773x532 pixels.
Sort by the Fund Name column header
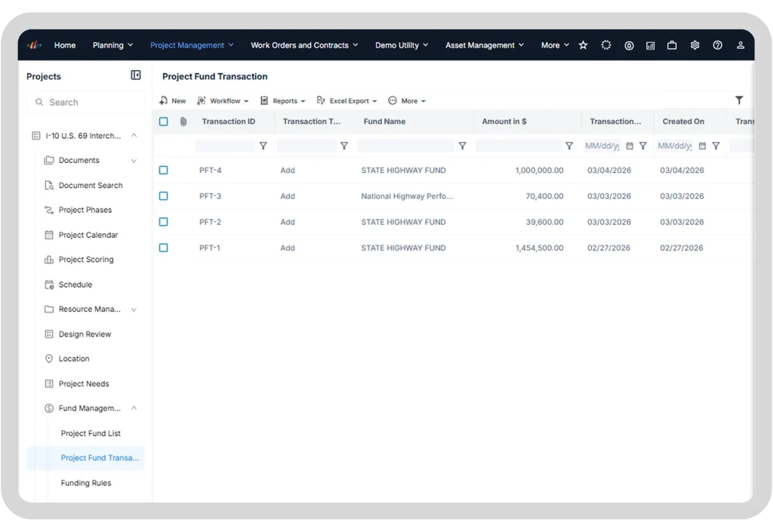[384, 121]
